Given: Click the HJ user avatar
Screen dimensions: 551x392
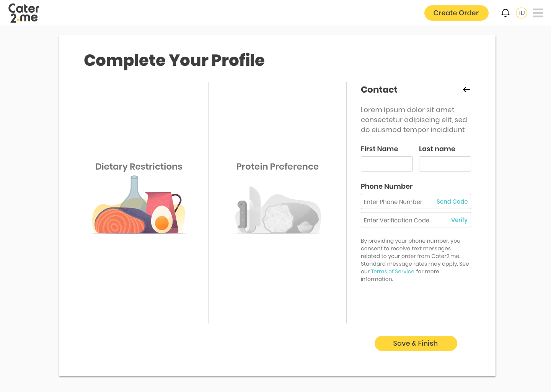Looking at the screenshot, I should [522, 13].
